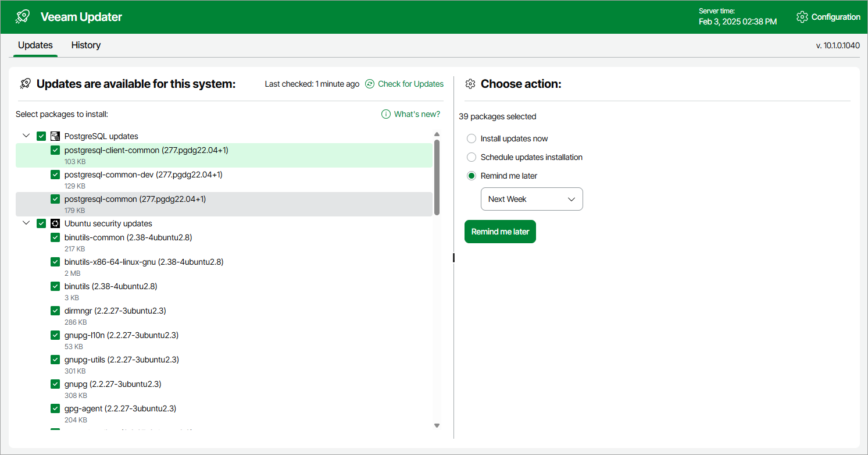Screen dimensions: 868x455
Task: Switch to the History tab
Action: 86,45
